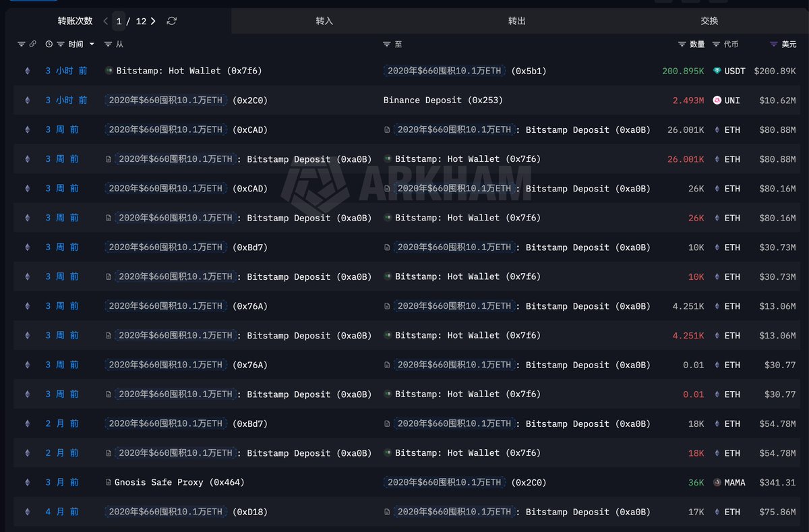Click the USDT token label
Viewport: 809px width, 532px height.
click(x=735, y=71)
